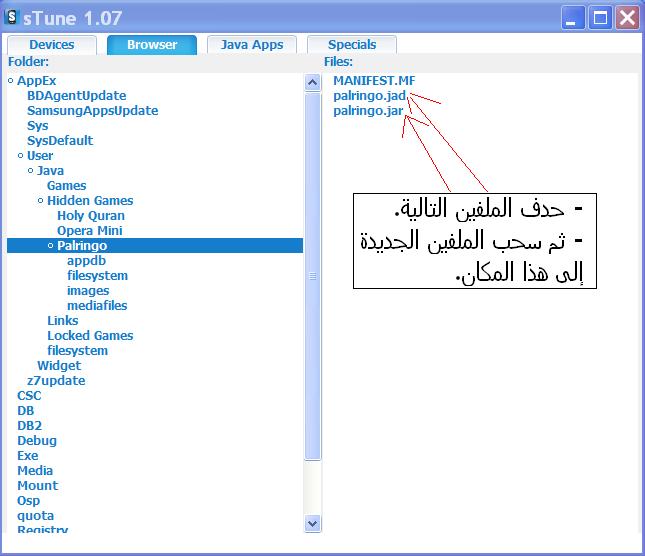Select the Links folder
645x556 pixels.
coord(63,321)
